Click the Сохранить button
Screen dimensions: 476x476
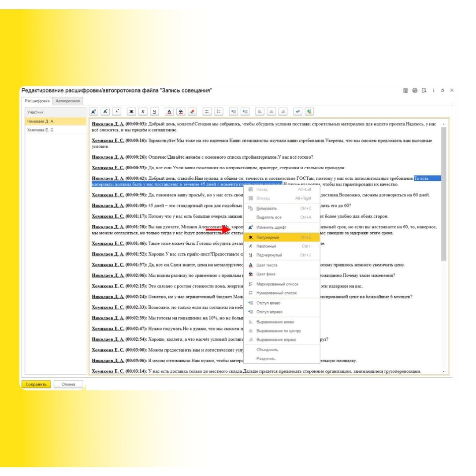click(36, 384)
